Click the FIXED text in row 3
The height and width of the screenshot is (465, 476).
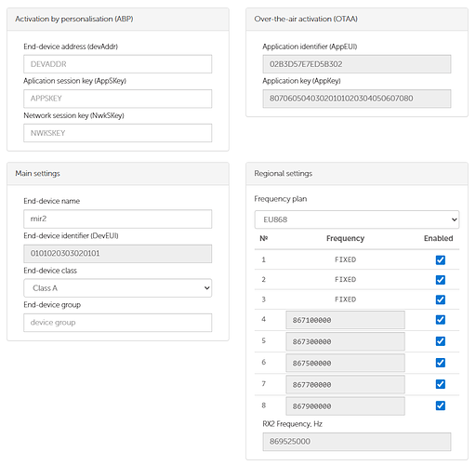click(345, 299)
